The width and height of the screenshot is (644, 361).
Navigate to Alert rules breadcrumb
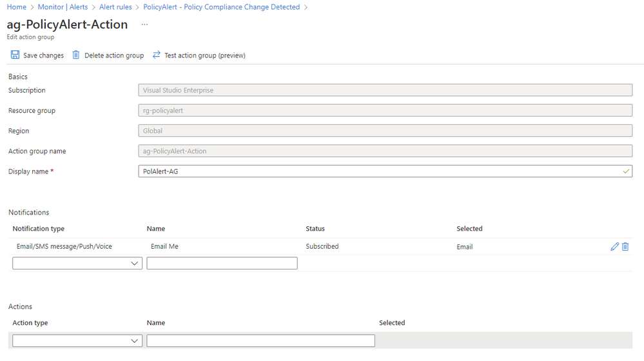coord(115,7)
